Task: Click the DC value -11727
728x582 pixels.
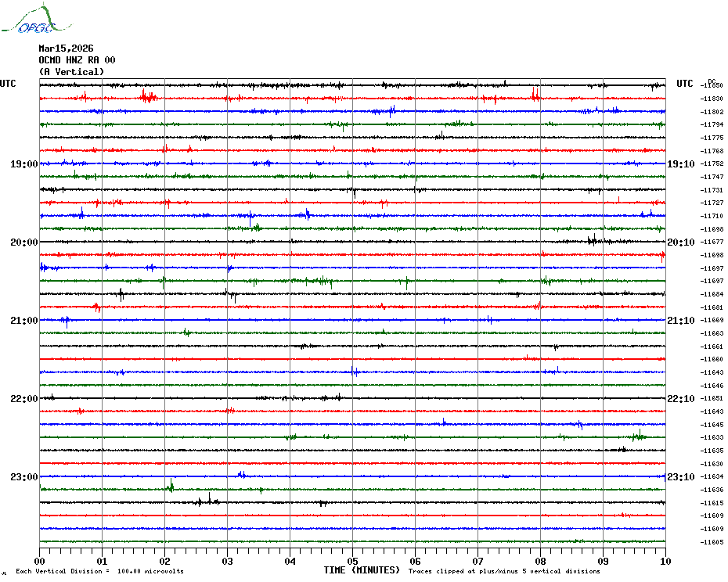Action: tap(712, 203)
